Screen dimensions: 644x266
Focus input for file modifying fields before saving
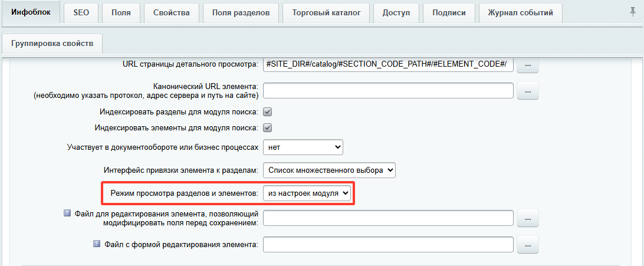click(x=389, y=218)
